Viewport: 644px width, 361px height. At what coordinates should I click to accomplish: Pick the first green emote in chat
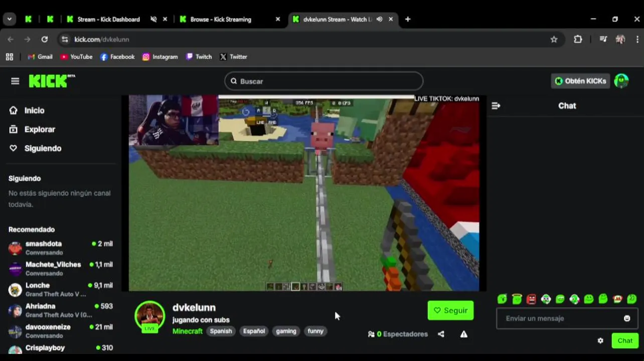point(502,299)
